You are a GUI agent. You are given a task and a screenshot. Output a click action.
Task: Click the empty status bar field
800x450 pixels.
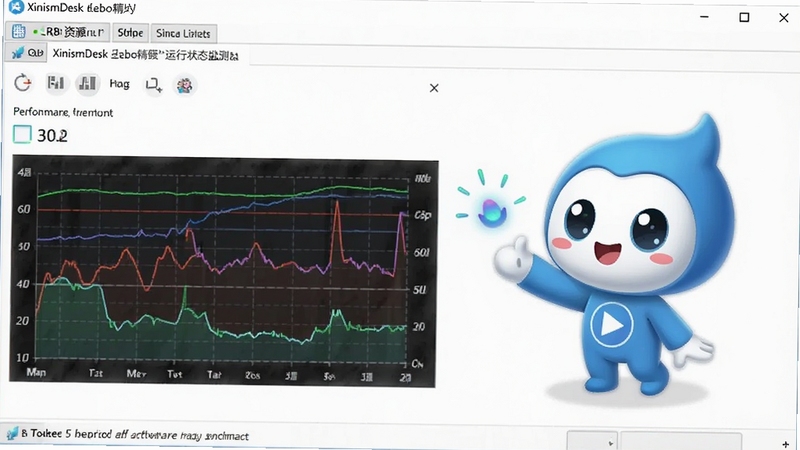point(680,442)
